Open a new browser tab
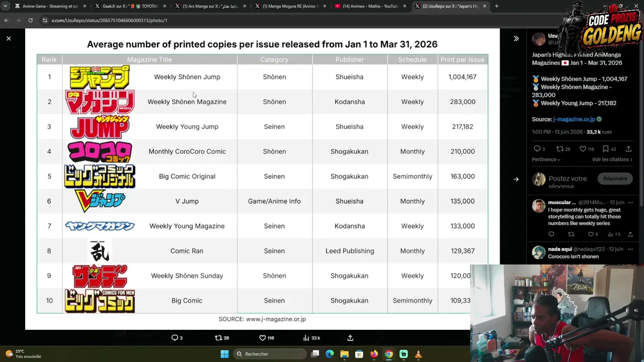 (497, 6)
